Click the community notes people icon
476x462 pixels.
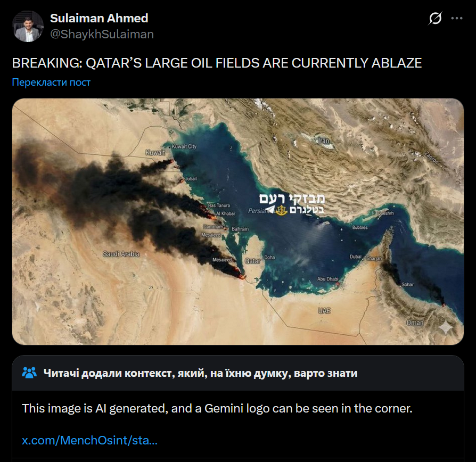click(29, 373)
